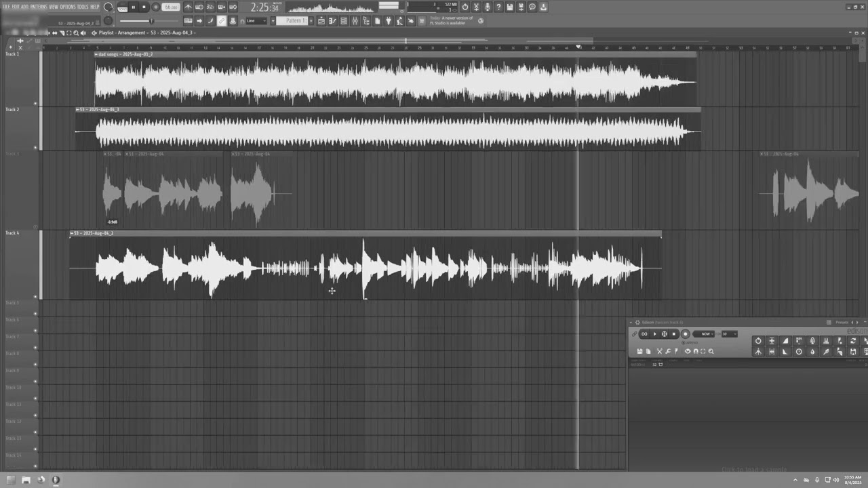The image size is (868, 488).
Task: Open the TOOLS menu
Action: click(83, 7)
